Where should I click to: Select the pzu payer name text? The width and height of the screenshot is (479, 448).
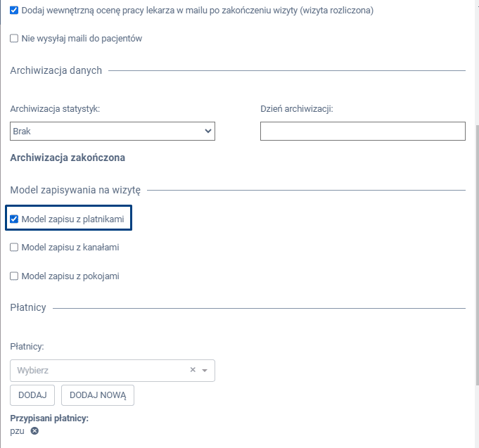[x=17, y=431]
